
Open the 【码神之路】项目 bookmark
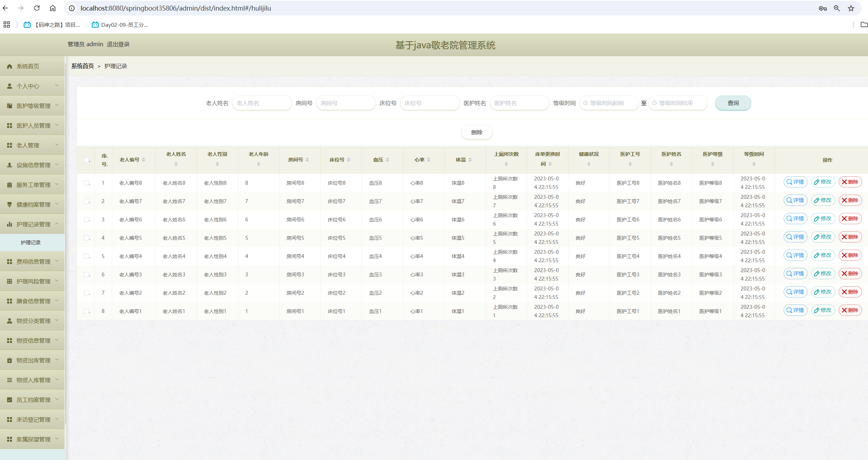52,25
